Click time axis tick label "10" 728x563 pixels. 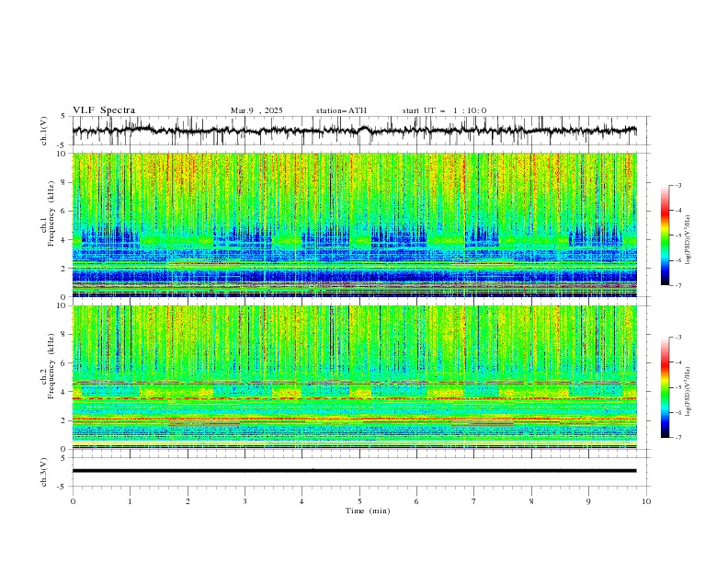point(646,501)
